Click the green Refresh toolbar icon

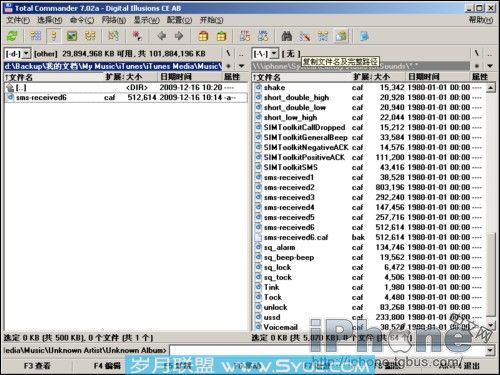click(12, 36)
